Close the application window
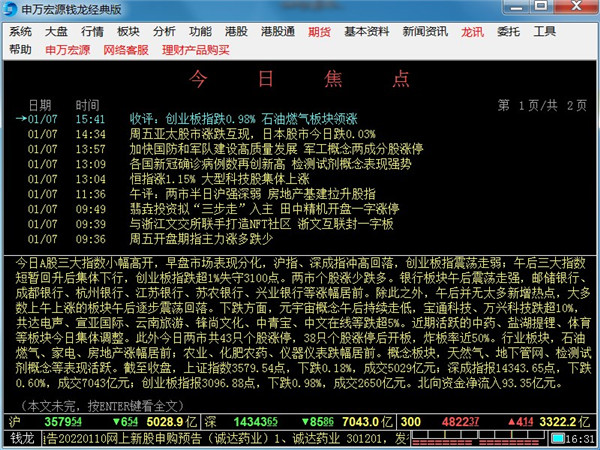The image size is (600, 450). tap(584, 10)
